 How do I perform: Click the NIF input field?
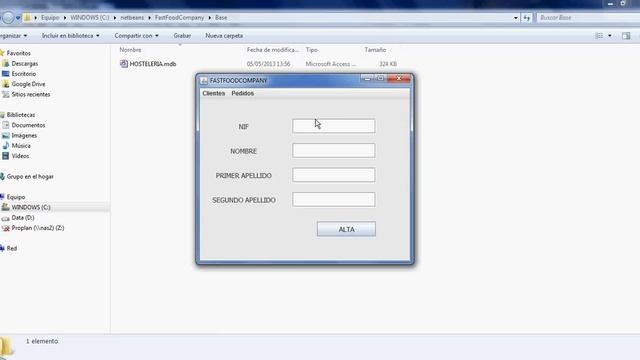click(333, 126)
